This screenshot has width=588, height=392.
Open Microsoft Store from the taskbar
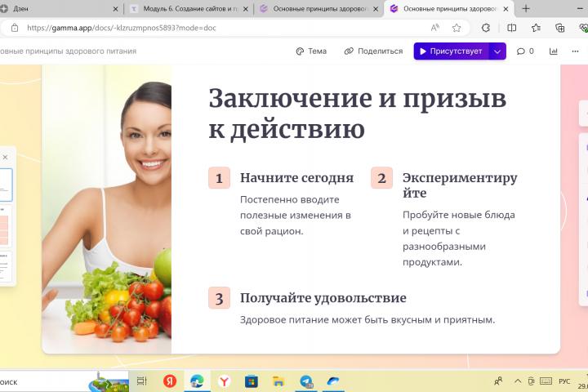(x=252, y=381)
